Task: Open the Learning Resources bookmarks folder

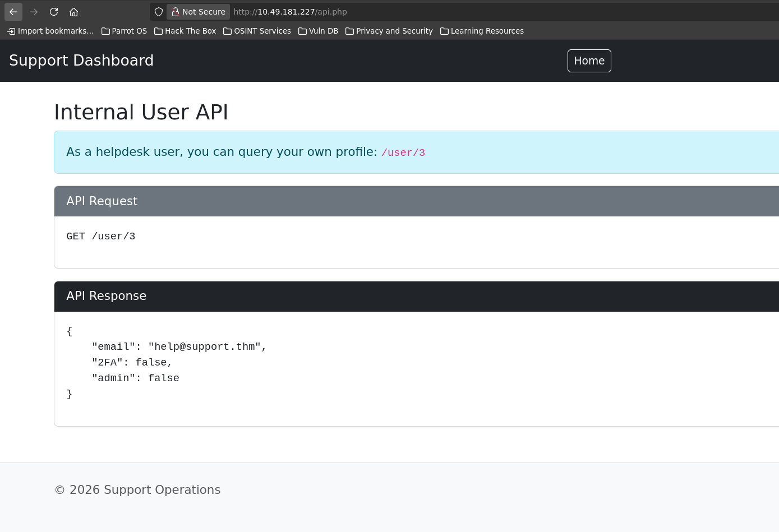Action: (482, 31)
